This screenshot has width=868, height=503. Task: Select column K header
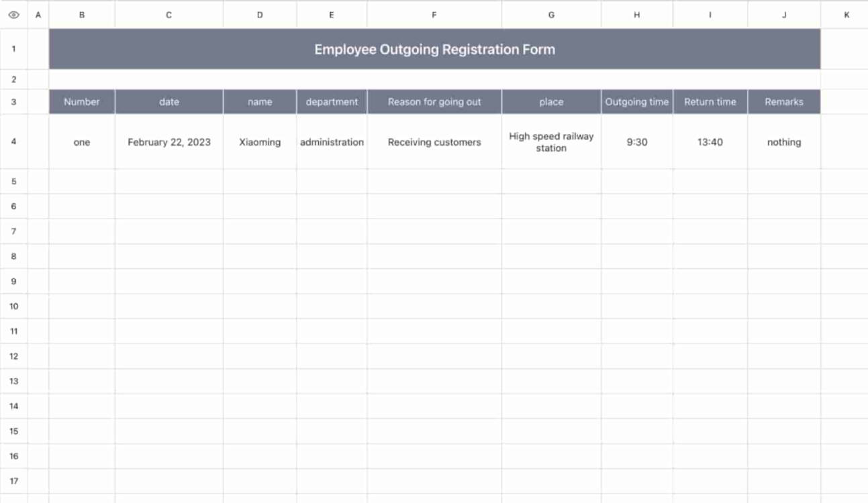(x=846, y=14)
